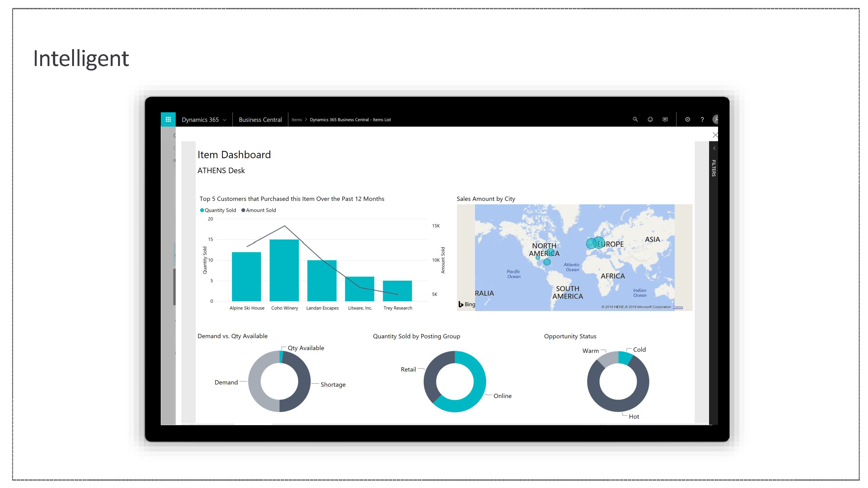Expand the Filters pane arrow
The width and height of the screenshot is (868, 488).
(714, 148)
